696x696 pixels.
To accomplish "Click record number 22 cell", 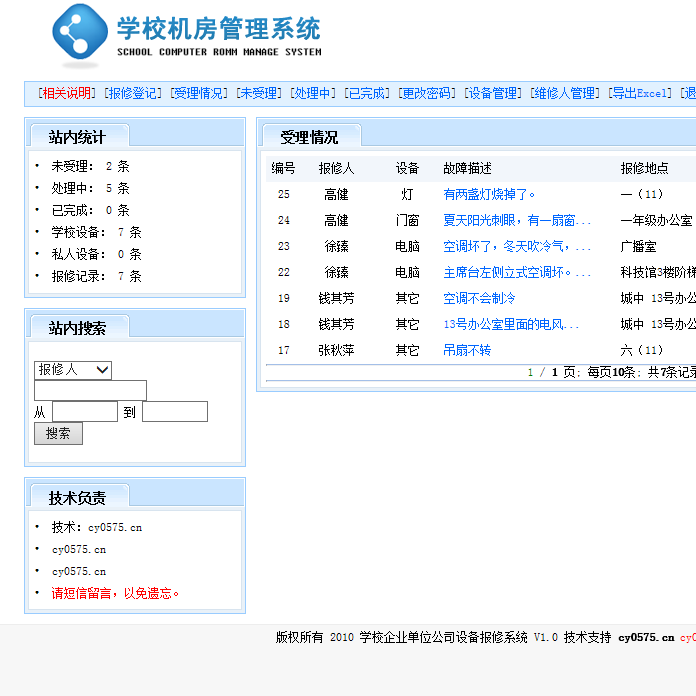I will (x=284, y=272).
